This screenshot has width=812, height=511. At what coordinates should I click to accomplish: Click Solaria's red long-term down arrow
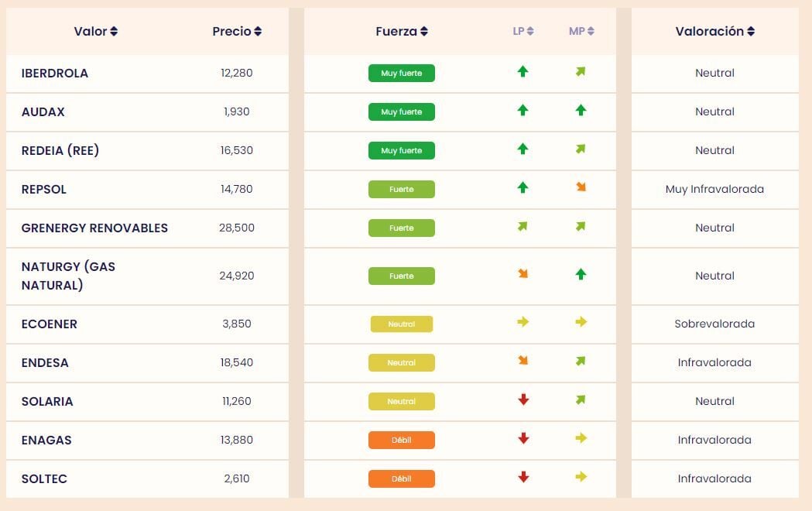[522, 400]
